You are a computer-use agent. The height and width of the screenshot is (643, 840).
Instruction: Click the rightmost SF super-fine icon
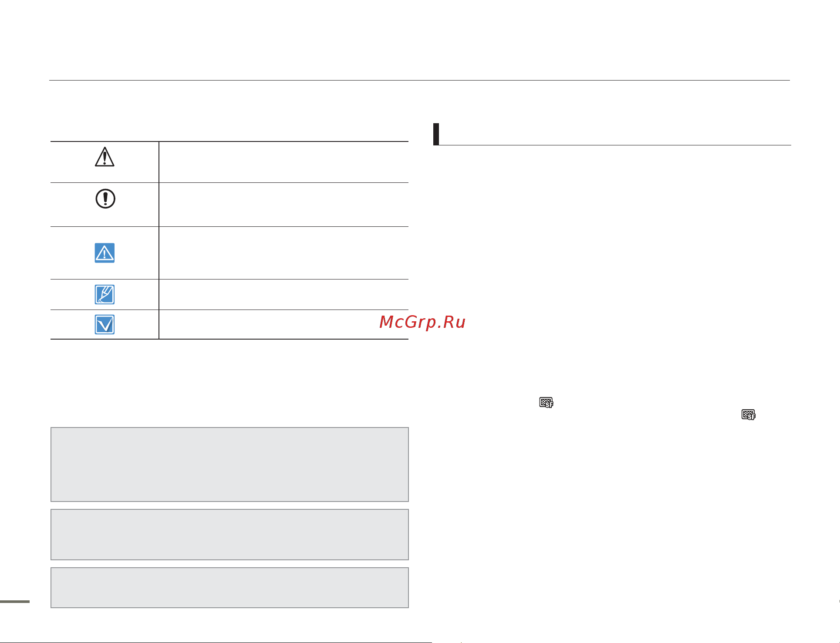pyautogui.click(x=749, y=414)
